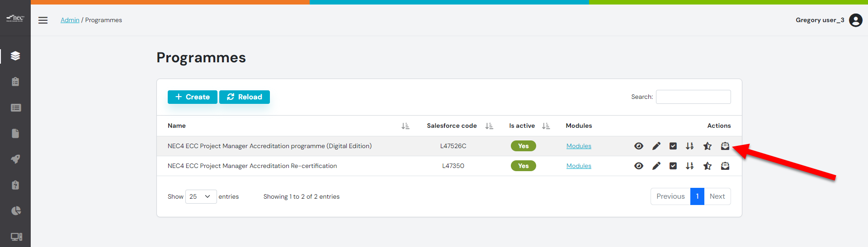Image resolution: width=868 pixels, height=247 pixels.
Task: Sort table by Is active column
Action: tap(546, 126)
